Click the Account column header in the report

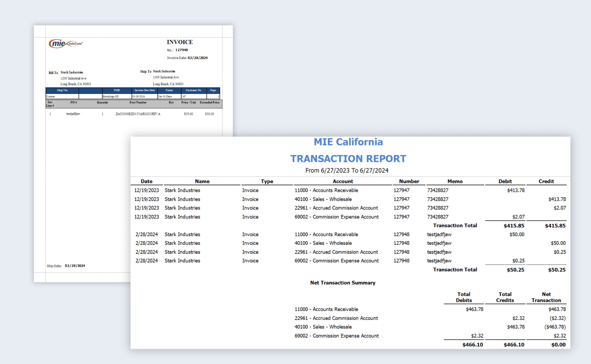[x=343, y=181]
